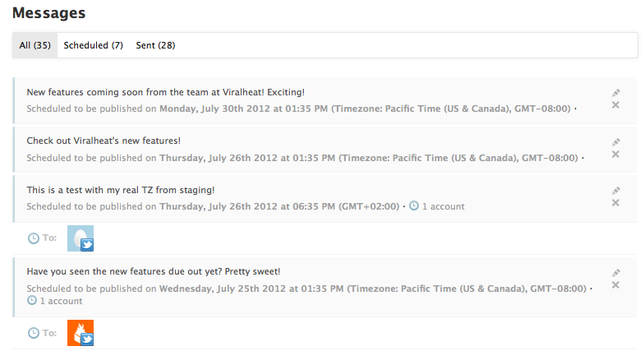
Task: Edit the 'New features coming soon' message
Action: (x=616, y=93)
